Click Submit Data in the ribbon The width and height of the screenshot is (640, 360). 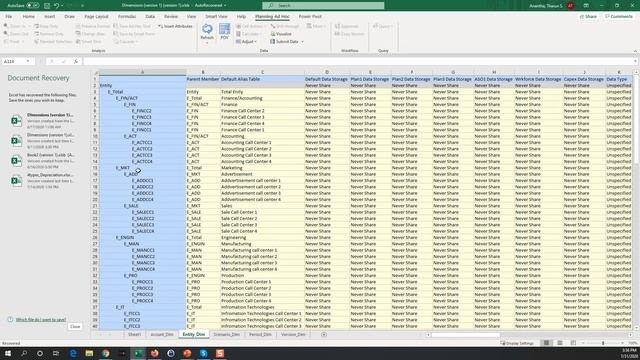click(284, 42)
